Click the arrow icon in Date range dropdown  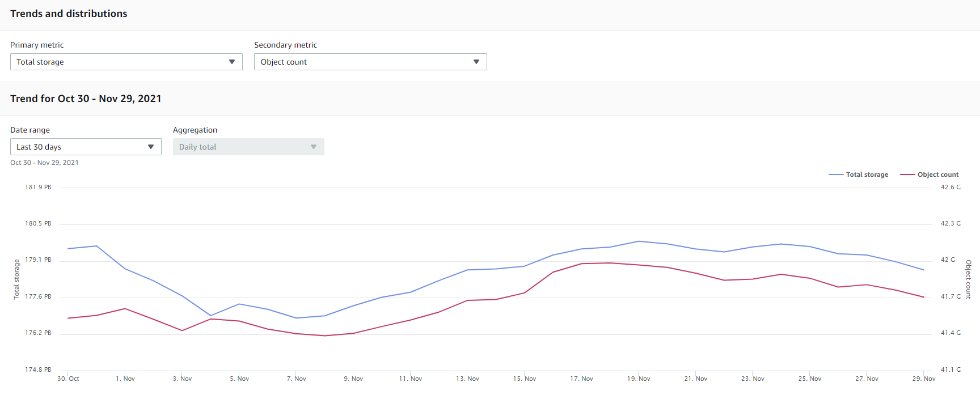151,147
